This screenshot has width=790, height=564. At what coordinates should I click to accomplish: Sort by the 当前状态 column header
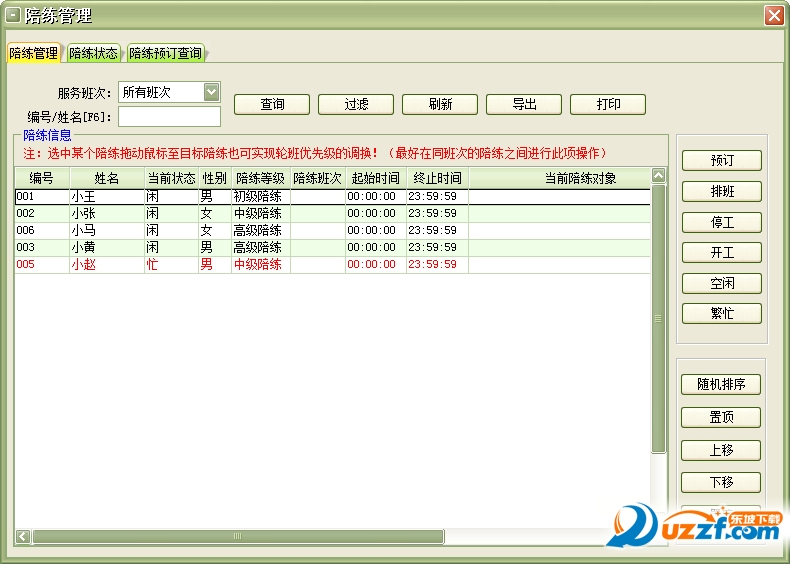(171, 178)
